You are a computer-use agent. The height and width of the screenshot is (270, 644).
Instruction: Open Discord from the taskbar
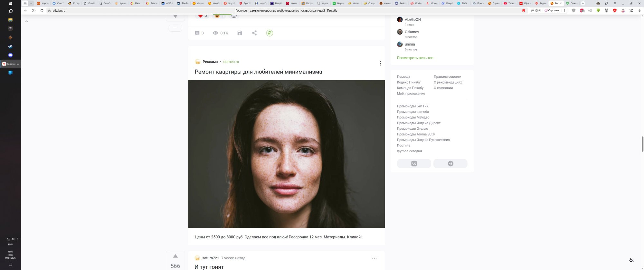pyautogui.click(x=10, y=55)
